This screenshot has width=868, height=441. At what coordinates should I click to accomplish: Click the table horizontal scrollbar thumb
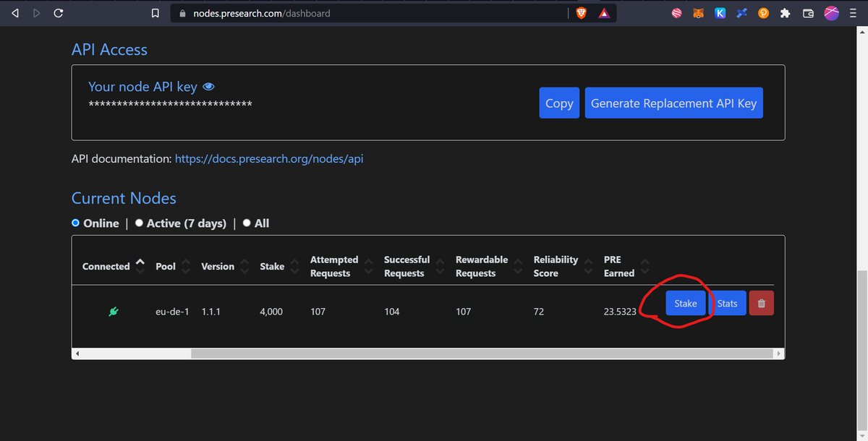pos(481,354)
